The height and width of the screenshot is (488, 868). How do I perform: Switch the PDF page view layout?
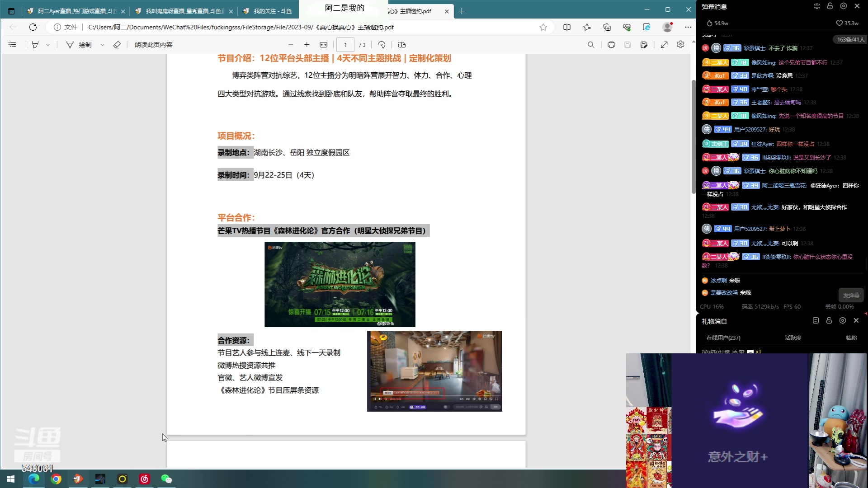(x=402, y=45)
